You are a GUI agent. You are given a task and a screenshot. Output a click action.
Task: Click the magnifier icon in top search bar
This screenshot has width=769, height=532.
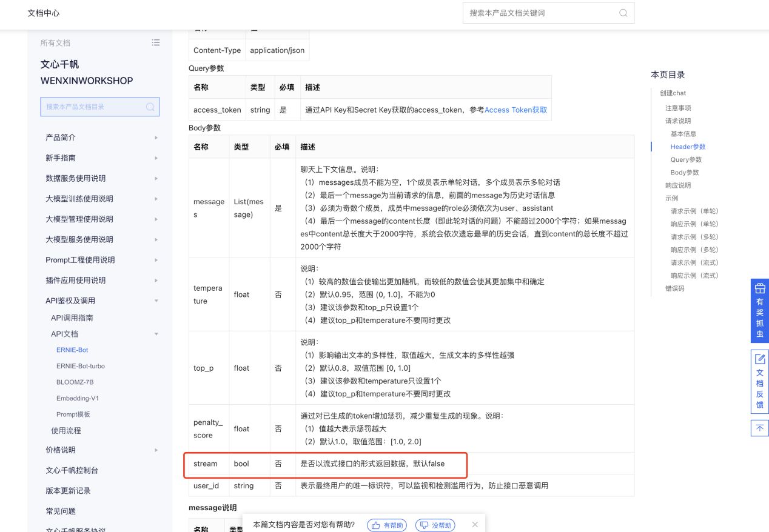coord(623,13)
